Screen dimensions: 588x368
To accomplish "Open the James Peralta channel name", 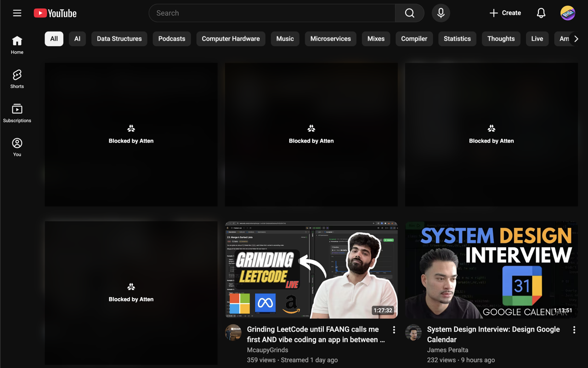I will pyautogui.click(x=447, y=350).
